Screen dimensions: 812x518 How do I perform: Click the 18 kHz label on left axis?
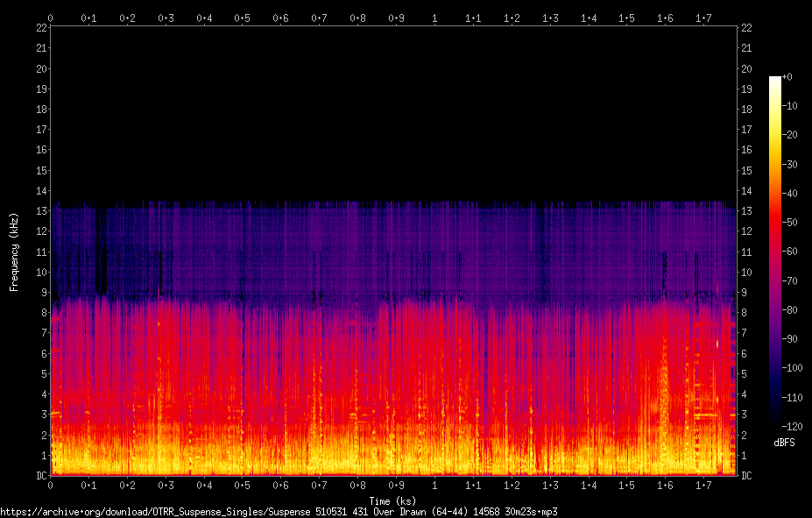point(41,110)
